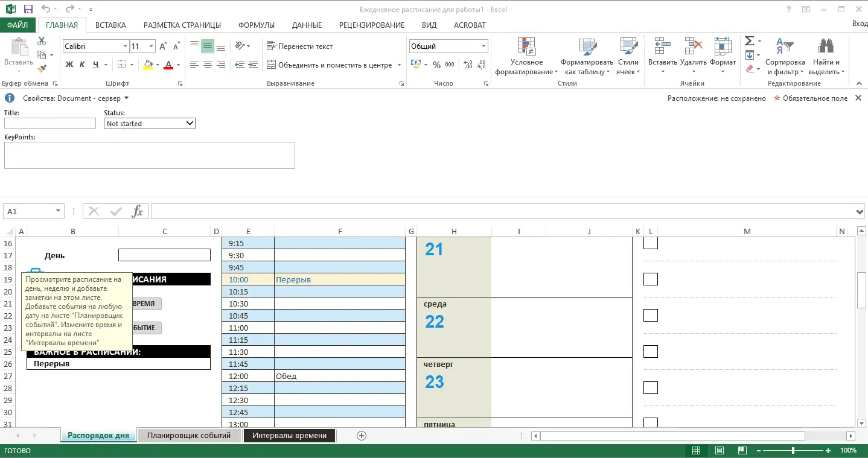
Task: Check the box in the среда 22 row
Action: 650,316
